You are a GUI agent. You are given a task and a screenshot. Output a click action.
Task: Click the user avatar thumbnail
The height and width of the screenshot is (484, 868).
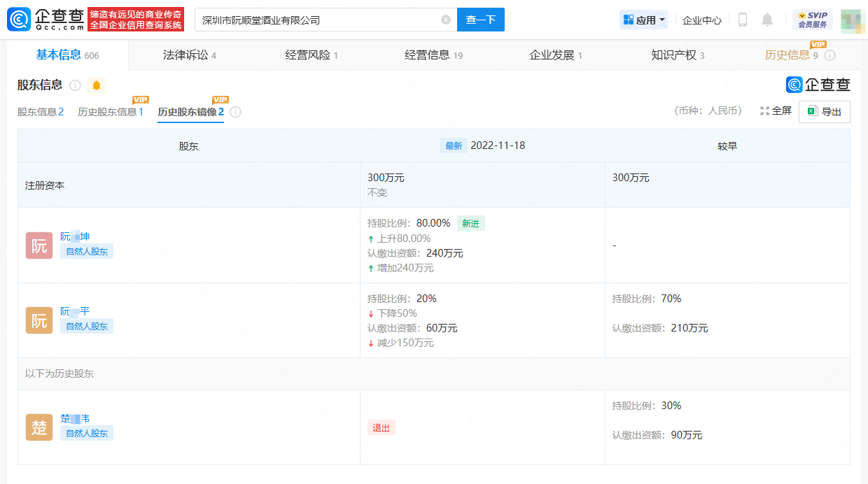click(x=852, y=20)
